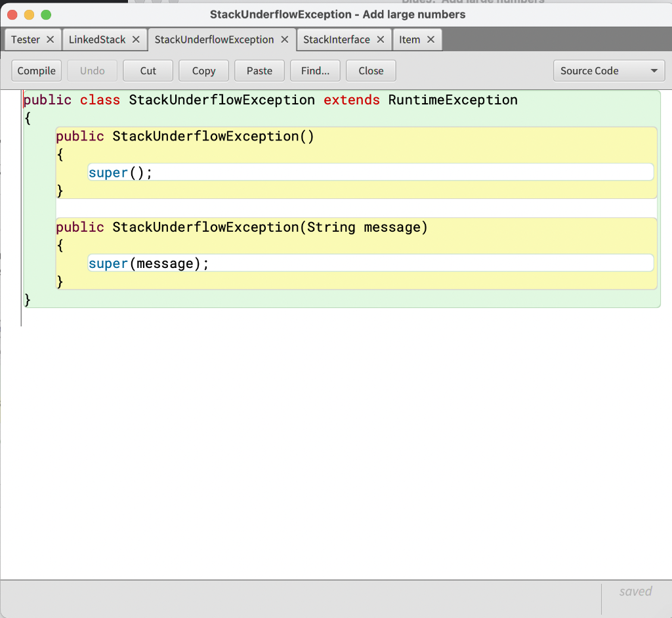This screenshot has width=672, height=618.
Task: Select the StackInterface tab
Action: 336,39
